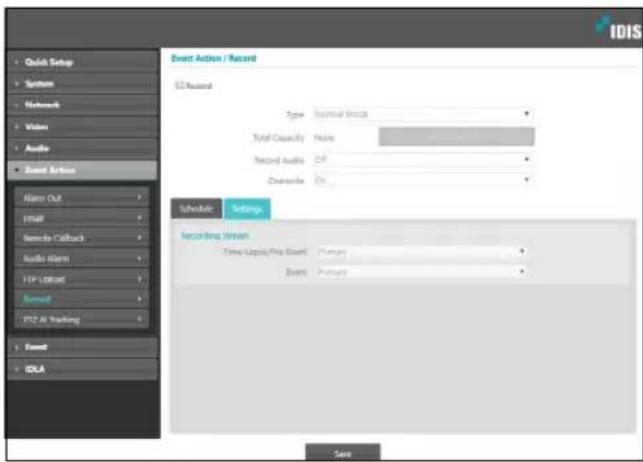The width and height of the screenshot is (643, 462).
Task: Click the Recording Stream section label
Action: (x=215, y=236)
